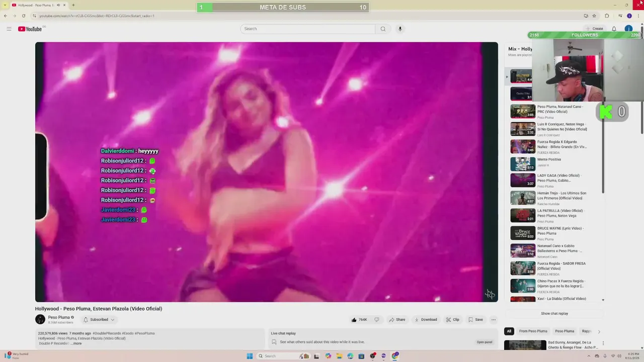Show chat replay
Viewport: 644px width, 362px height.
point(554,313)
